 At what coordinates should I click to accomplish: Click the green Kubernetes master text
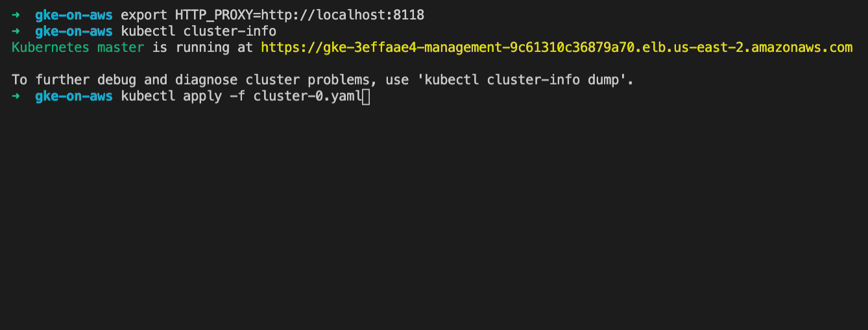78,47
